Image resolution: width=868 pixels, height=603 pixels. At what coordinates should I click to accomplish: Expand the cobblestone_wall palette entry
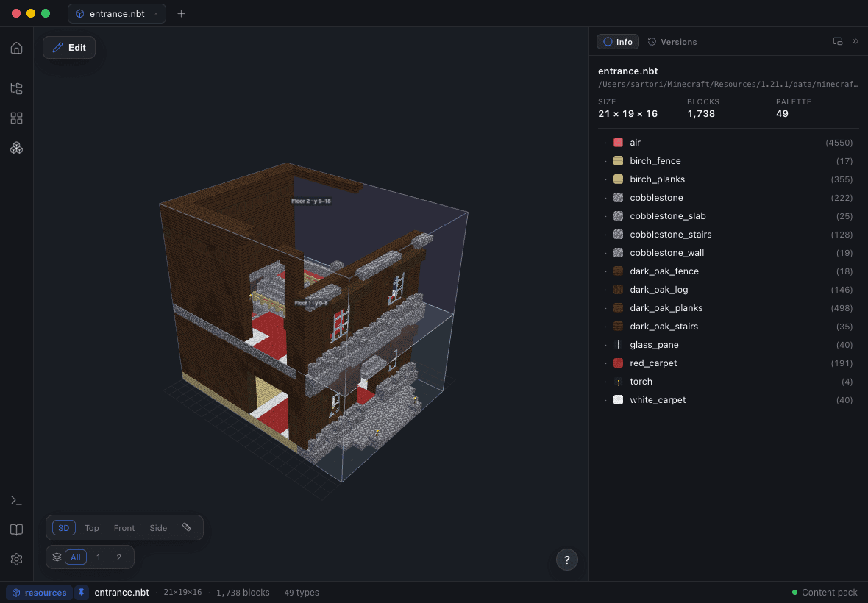pos(605,253)
